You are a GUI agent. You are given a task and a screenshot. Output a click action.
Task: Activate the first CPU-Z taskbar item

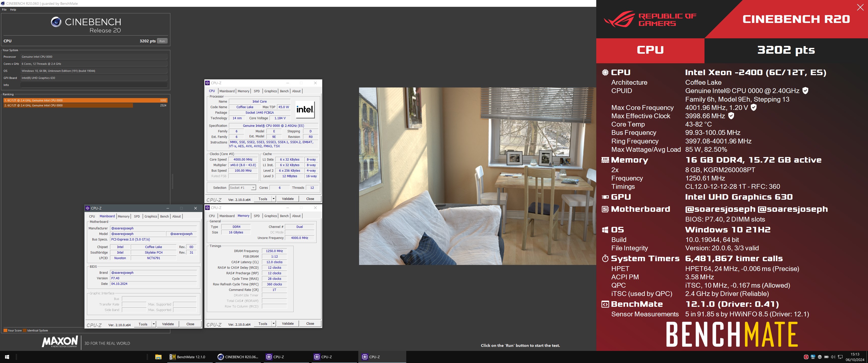click(x=286, y=357)
